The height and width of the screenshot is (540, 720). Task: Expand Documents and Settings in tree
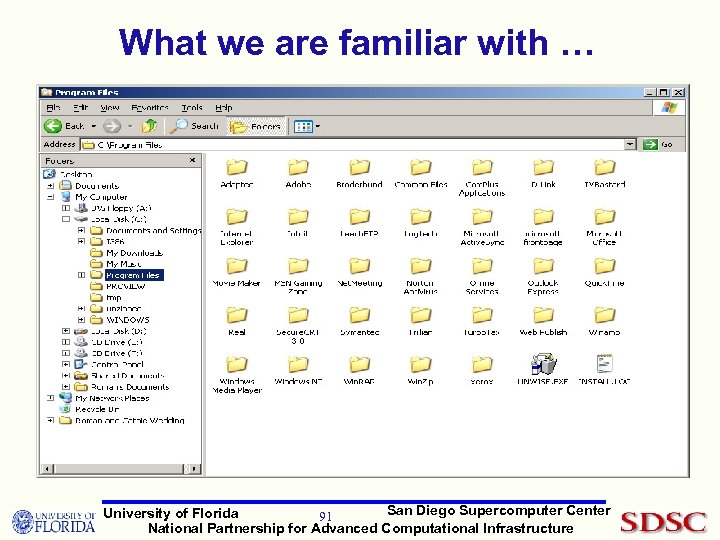(81, 230)
